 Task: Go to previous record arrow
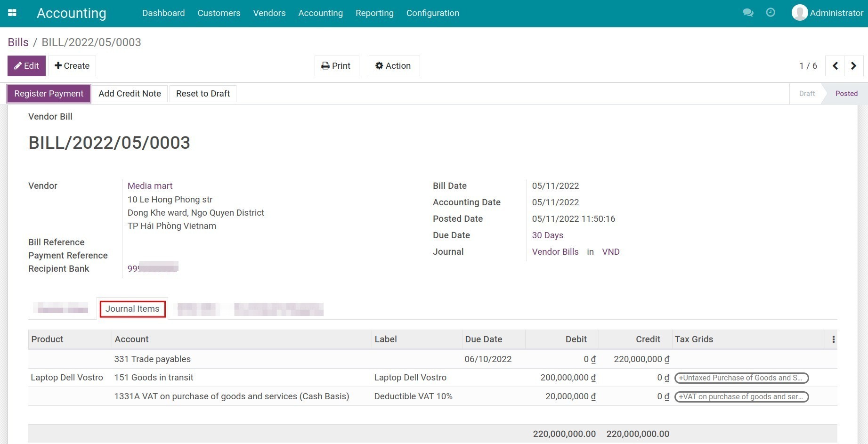click(x=835, y=66)
